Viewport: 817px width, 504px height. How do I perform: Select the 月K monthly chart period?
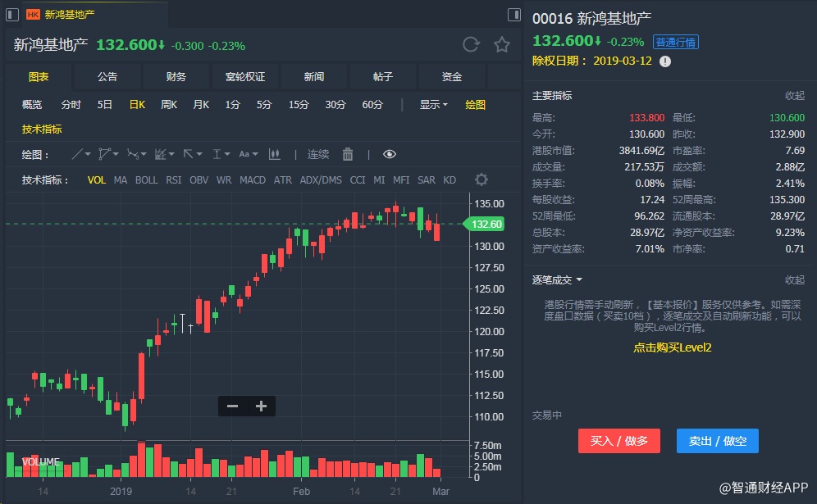(x=201, y=105)
